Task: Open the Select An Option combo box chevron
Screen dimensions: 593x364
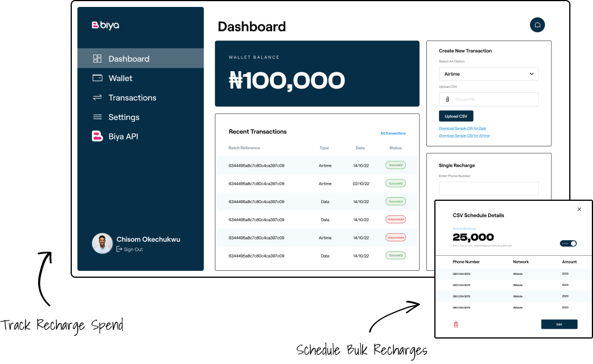Action: [532, 73]
